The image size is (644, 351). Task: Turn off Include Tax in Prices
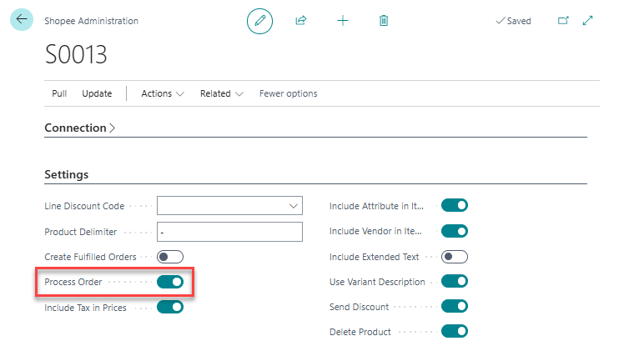(x=170, y=307)
